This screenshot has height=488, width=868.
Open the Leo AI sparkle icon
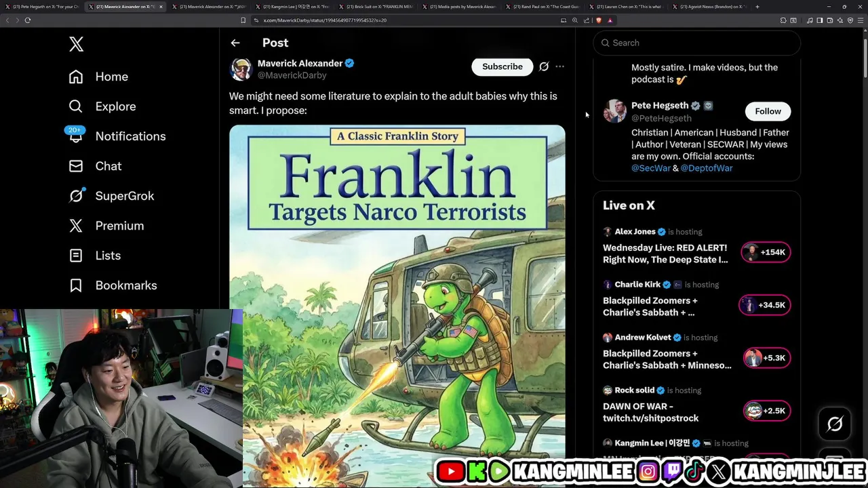click(840, 20)
